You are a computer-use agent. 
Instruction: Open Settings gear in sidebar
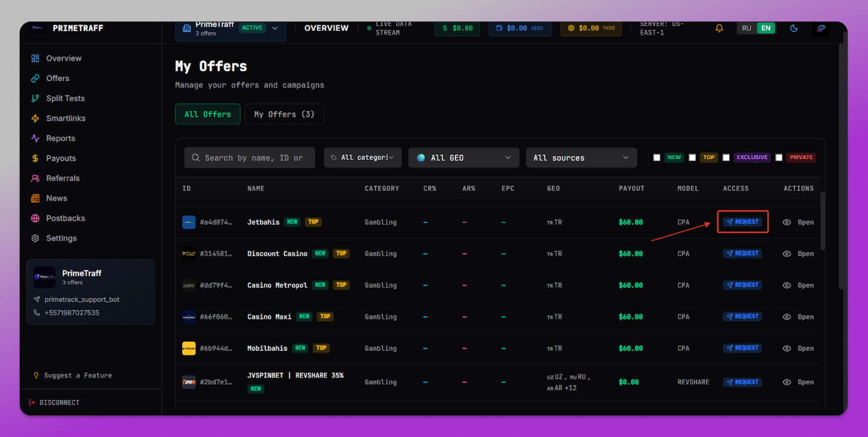(x=54, y=238)
